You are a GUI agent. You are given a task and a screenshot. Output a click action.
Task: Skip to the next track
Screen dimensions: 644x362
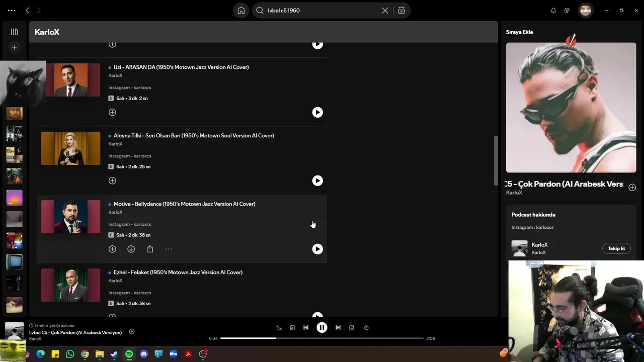(x=338, y=327)
